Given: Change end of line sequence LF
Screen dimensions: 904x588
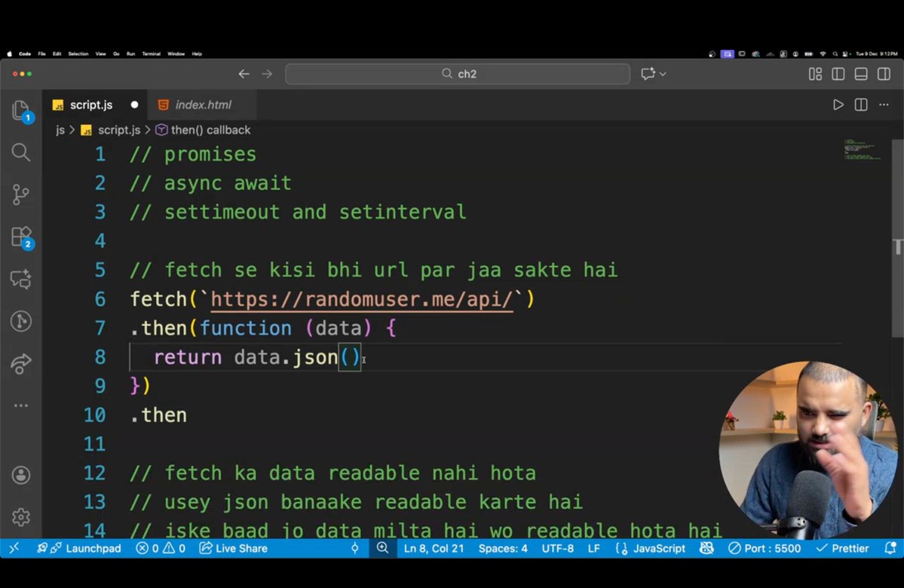Looking at the screenshot, I should [594, 548].
